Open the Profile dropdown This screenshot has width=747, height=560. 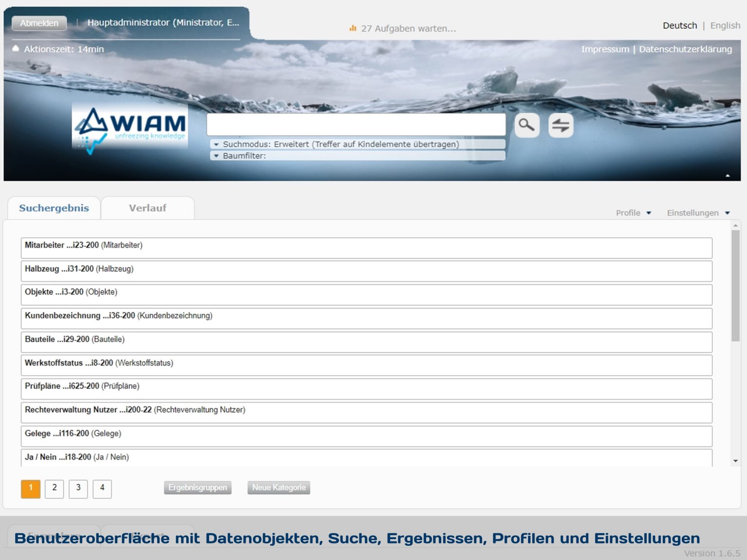tap(633, 212)
